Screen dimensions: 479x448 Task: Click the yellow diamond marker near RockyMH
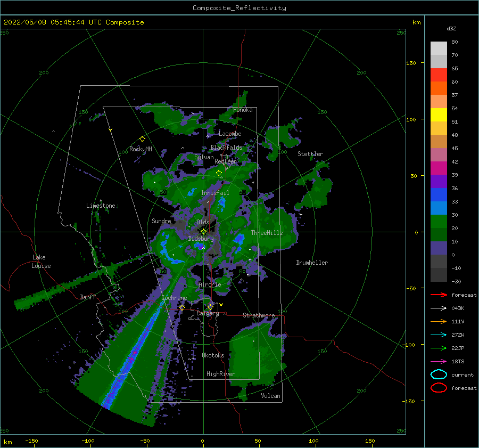(142, 139)
